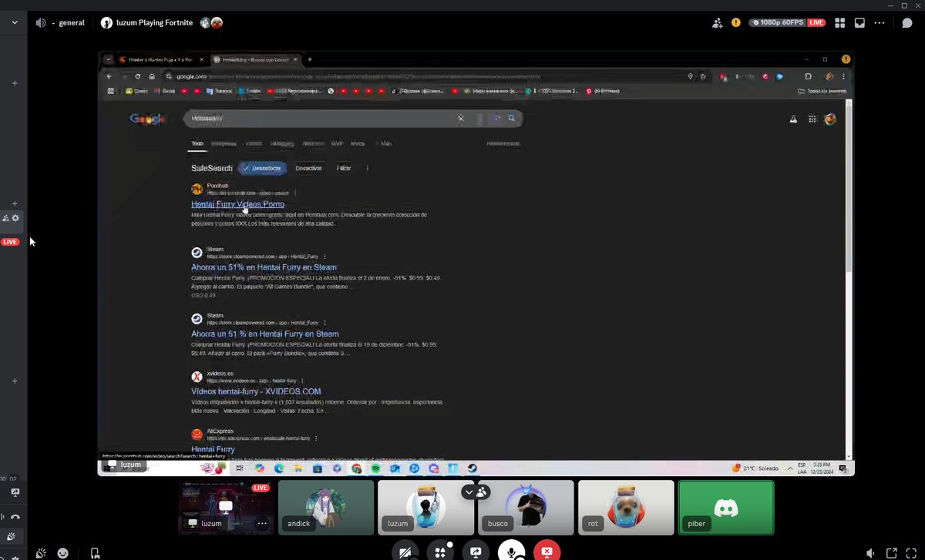925x560 pixels.
Task: Open the soundboard icon at bottom left
Action: (41, 553)
